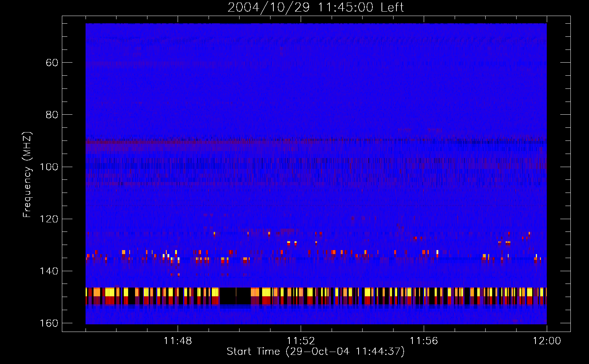This screenshot has width=589, height=364.
Task: Click the 100 frequency tick label
Action: (x=49, y=167)
